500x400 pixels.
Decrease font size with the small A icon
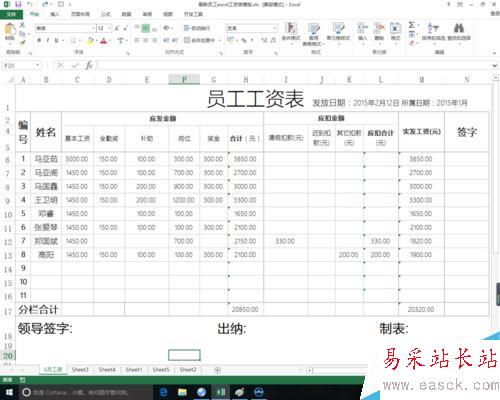click(x=126, y=28)
